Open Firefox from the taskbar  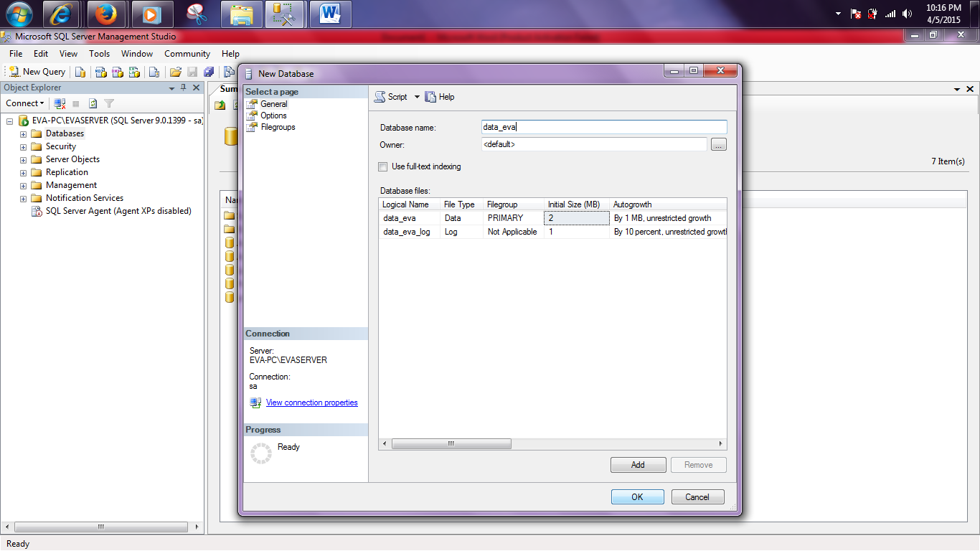[105, 14]
